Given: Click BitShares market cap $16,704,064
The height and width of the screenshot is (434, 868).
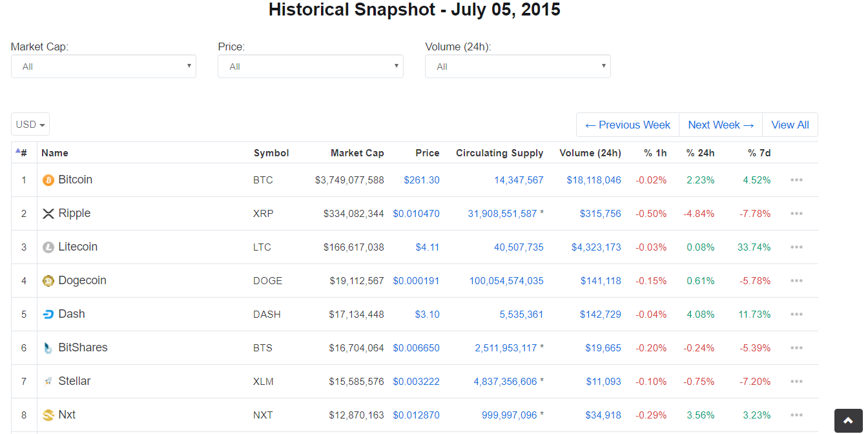Looking at the screenshot, I should [356, 348].
